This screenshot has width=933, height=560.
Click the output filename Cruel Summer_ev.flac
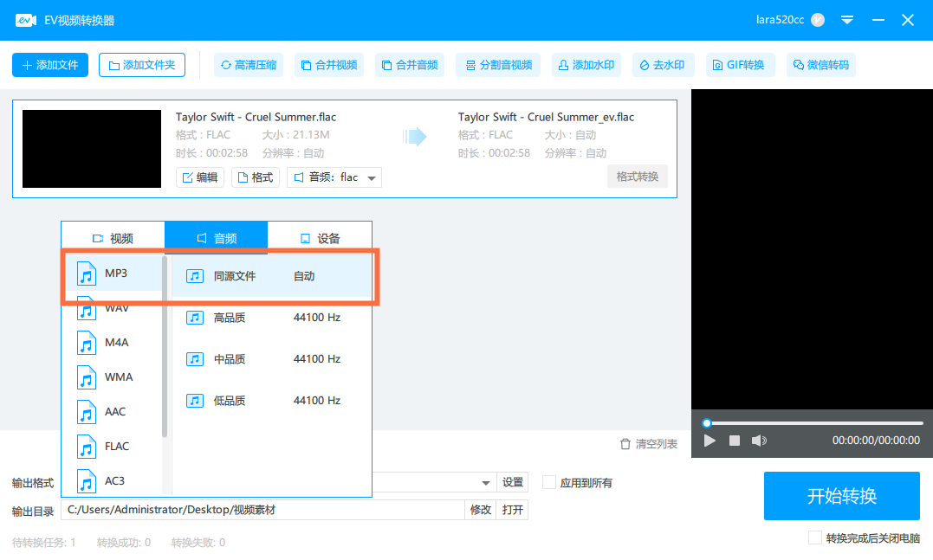546,117
